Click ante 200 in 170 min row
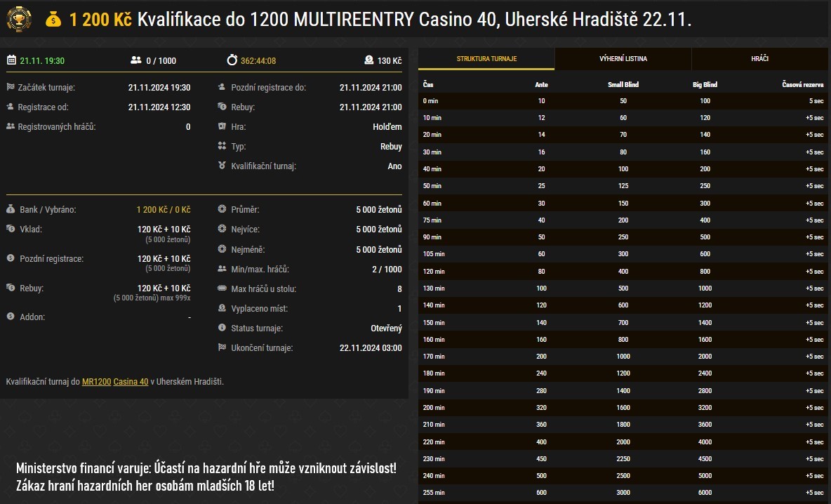831x504 pixels. pyautogui.click(x=541, y=356)
